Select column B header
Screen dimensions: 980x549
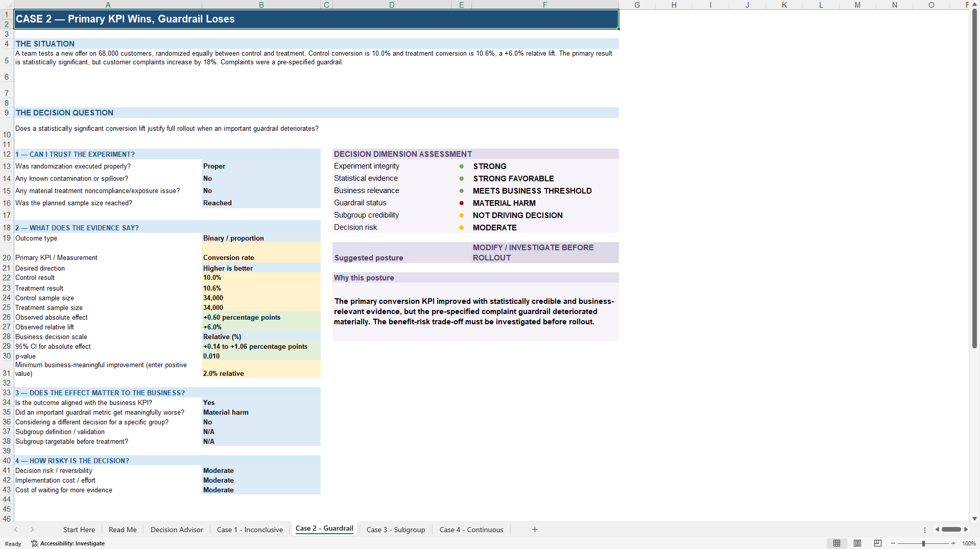[261, 5]
